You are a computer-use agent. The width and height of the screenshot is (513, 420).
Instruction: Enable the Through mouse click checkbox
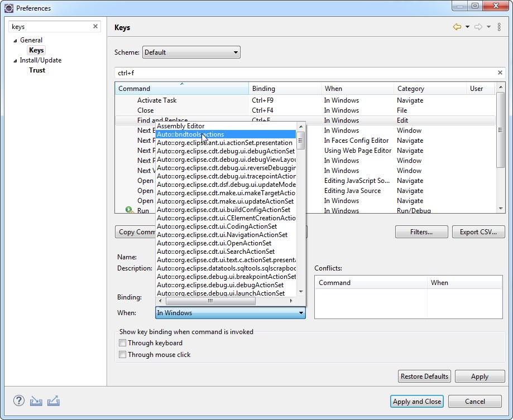(122, 354)
